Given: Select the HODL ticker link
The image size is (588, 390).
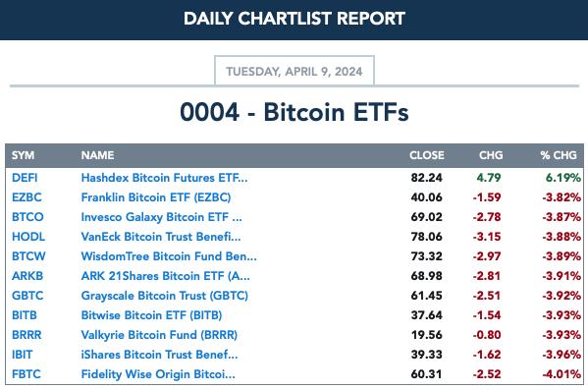Looking at the screenshot, I should pos(28,237).
